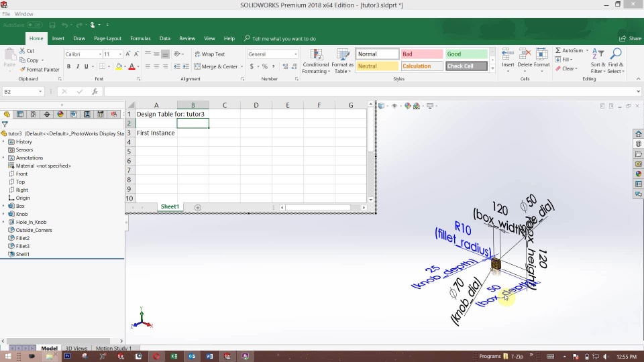
Task: Click the formula bar input
Action: pos(370,92)
